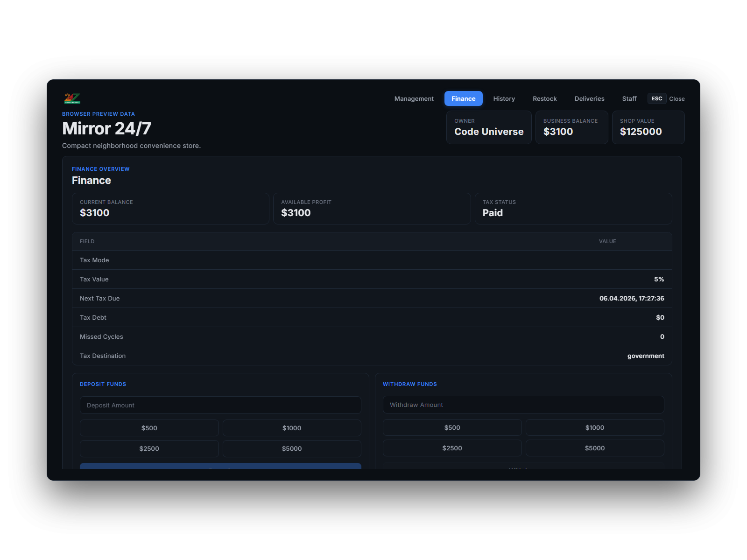Screen dimensions: 747x560
Task: Click the Browser Preview Data label
Action: tap(98, 114)
